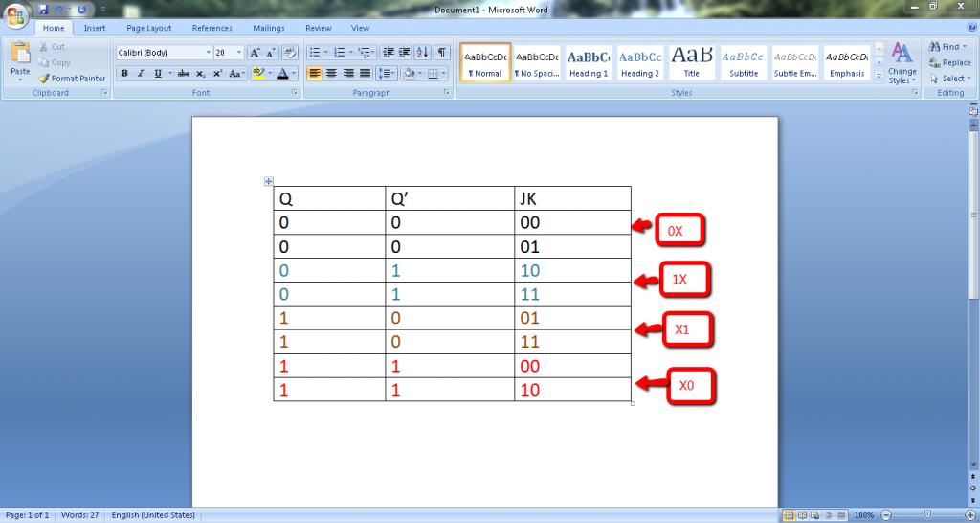The height and width of the screenshot is (523, 980).
Task: Toggle Print Layout view
Action: (x=790, y=515)
